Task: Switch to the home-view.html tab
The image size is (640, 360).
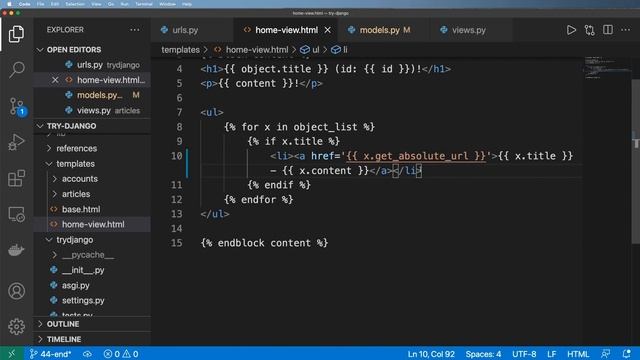Action: point(286,30)
